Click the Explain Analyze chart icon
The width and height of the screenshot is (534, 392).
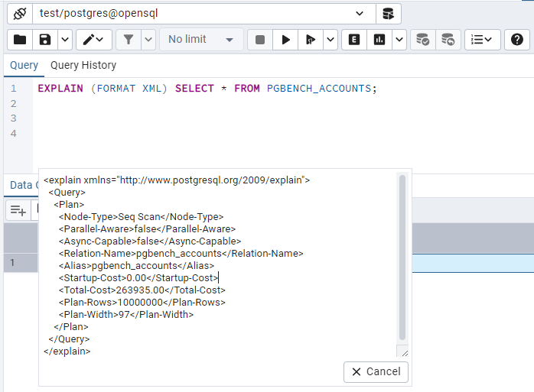click(379, 40)
